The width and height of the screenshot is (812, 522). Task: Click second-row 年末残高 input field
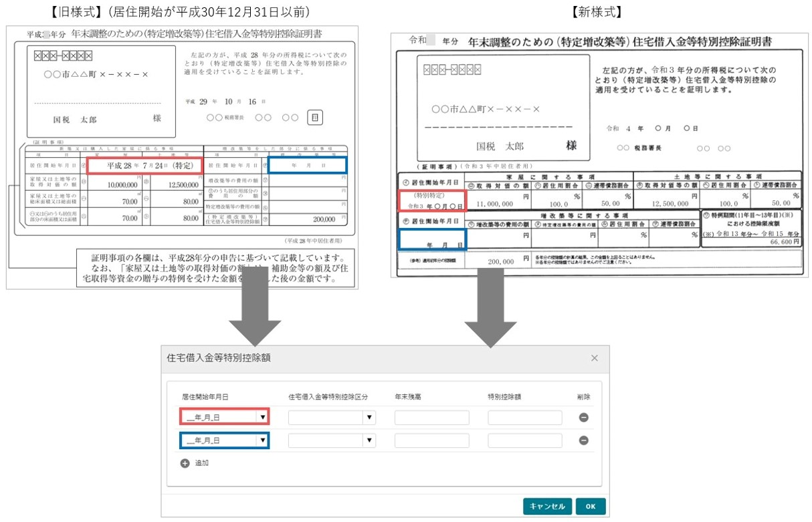click(x=432, y=440)
